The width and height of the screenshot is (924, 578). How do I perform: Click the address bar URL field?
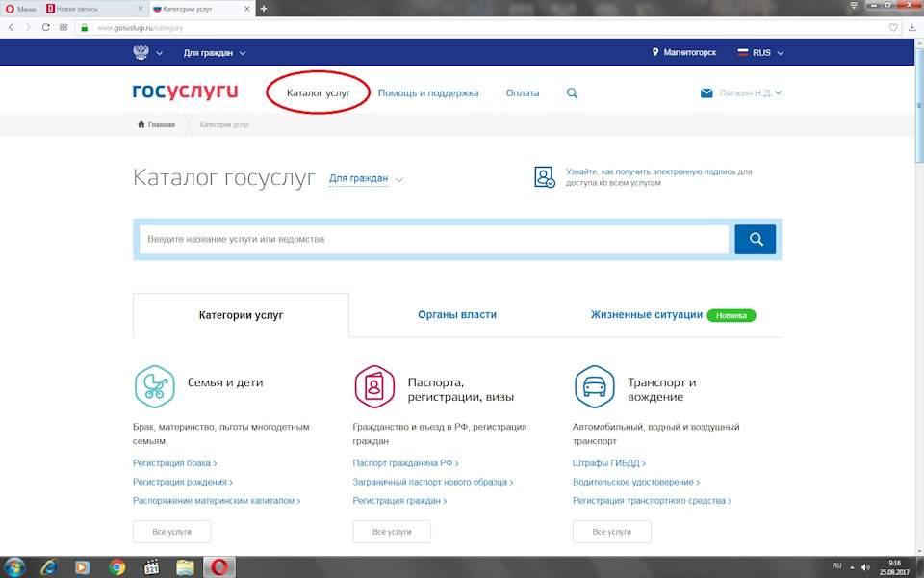[x=488, y=28]
